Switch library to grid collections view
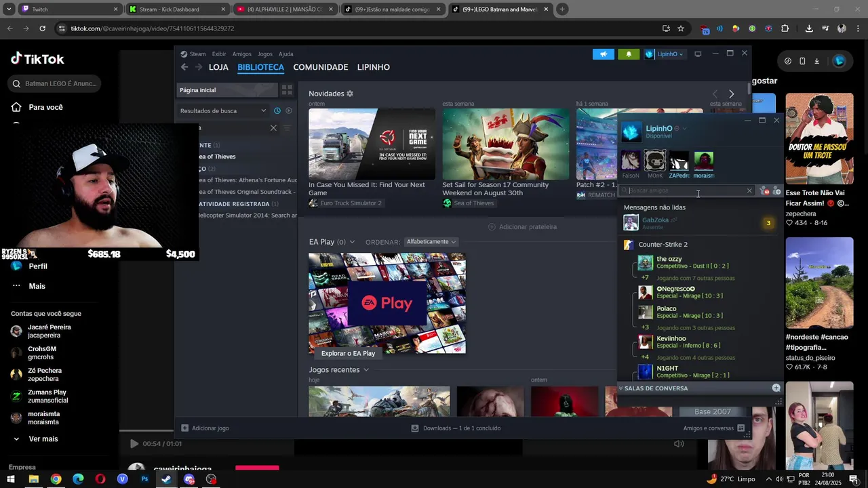Screen dimensions: 868x488 287,89
